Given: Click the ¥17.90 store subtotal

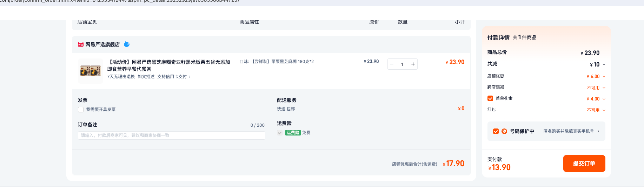Looking at the screenshot, I should click(453, 163).
